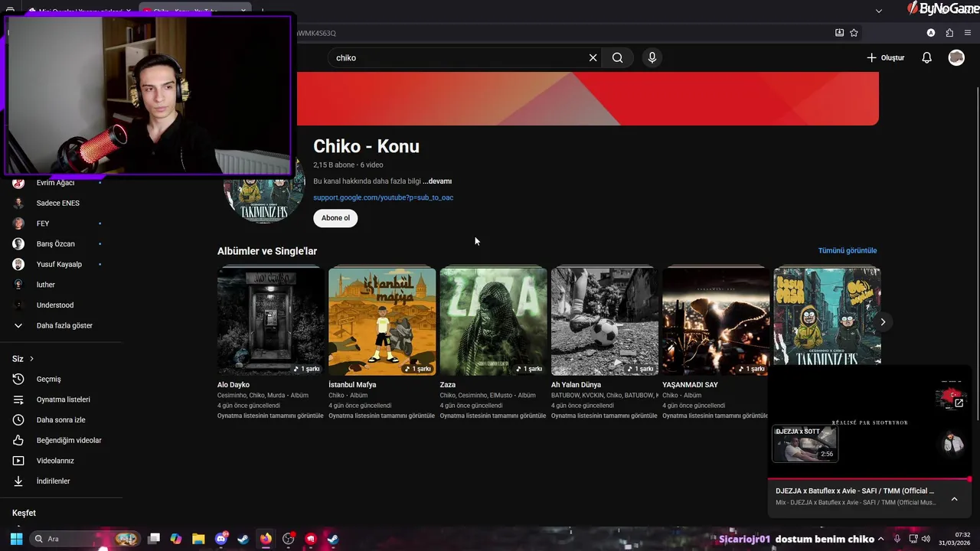
Task: Open Daha sonra izle watch later
Action: 60,419
